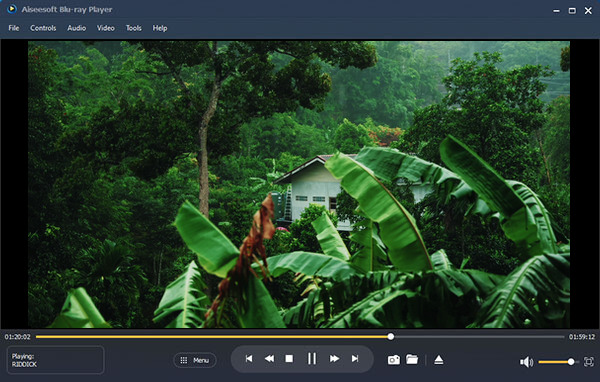Viewport: 600px width, 382px height.
Task: Rewind the video playback
Action: (269, 359)
